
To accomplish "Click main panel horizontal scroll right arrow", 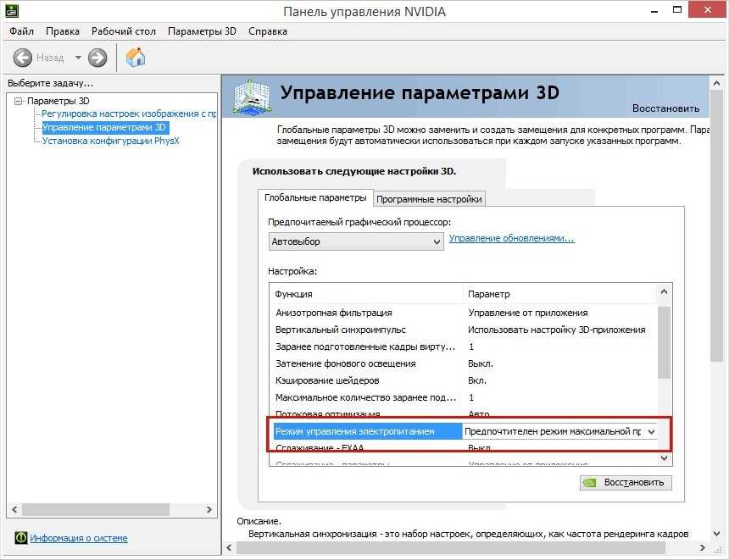I will pos(702,548).
